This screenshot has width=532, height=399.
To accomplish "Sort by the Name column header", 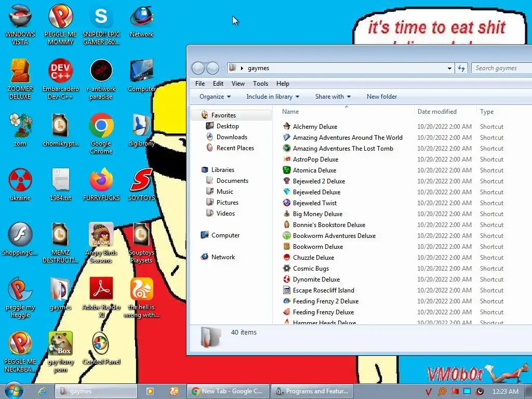I will [346, 112].
